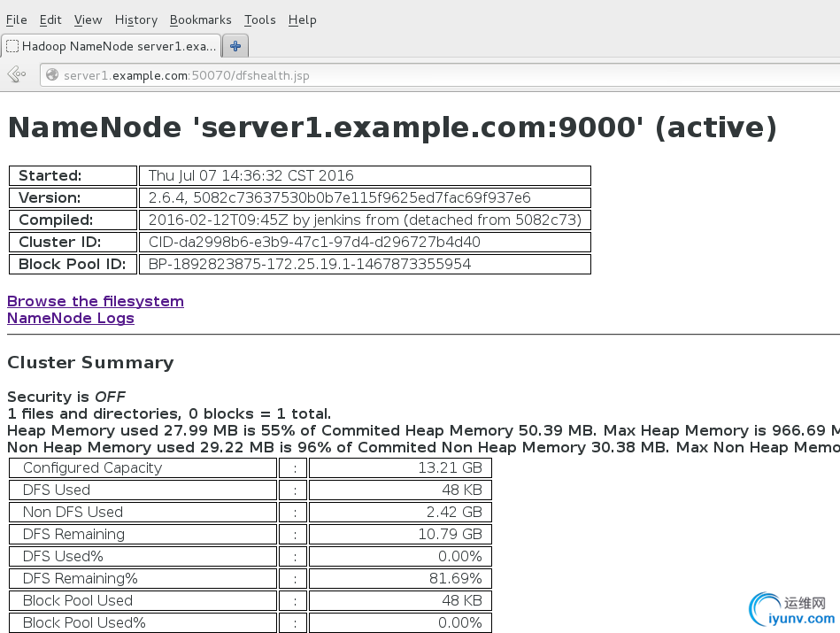Click the Block Pool ID label
The image size is (840, 633).
pyautogui.click(x=73, y=264)
